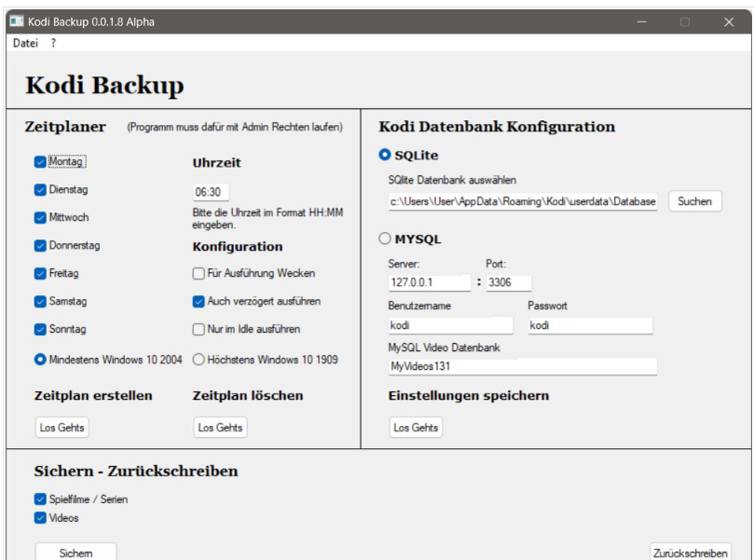This screenshot has width=754, height=560.
Task: Click the Uhrzeit field showing 06:30
Action: click(x=211, y=192)
